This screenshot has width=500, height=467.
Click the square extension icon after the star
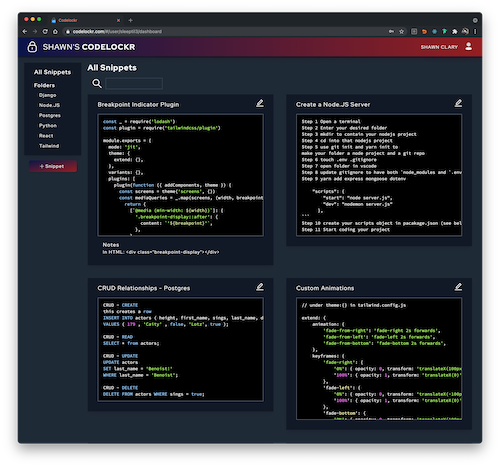[414, 31]
